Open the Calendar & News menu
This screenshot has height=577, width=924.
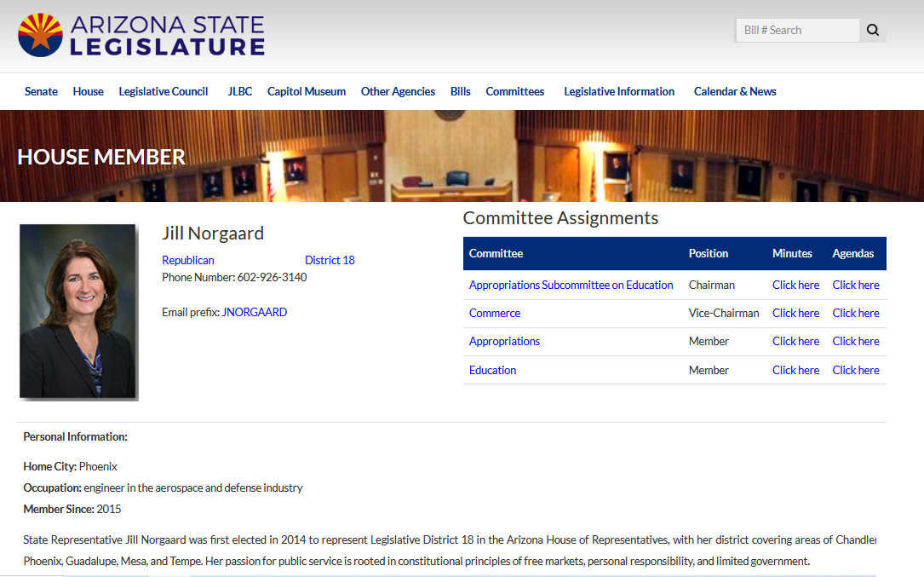[x=735, y=91]
